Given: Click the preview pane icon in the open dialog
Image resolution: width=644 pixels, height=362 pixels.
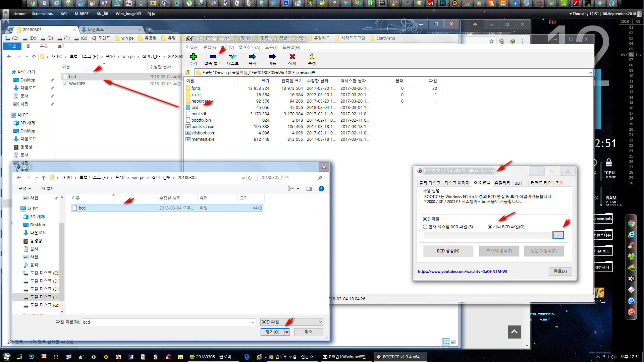Looking at the screenshot, I should coord(309,189).
